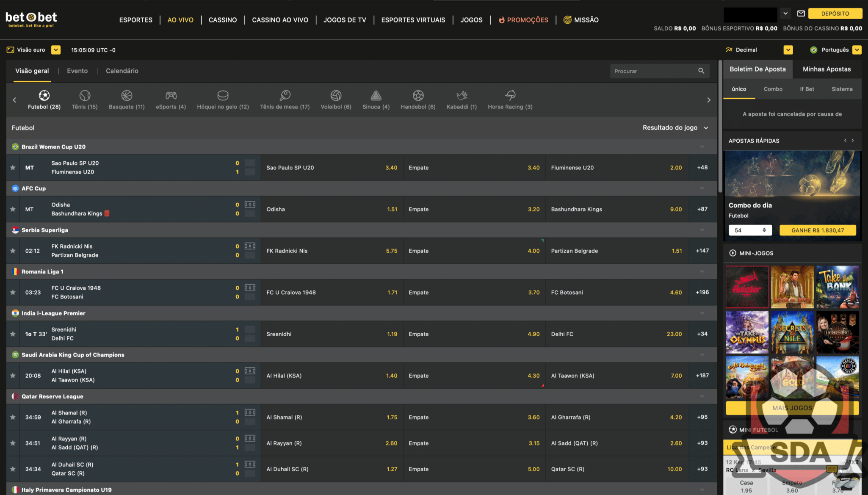868x495 pixels.
Task: Favorite the Al Duhail SC (R) match star
Action: click(x=13, y=469)
